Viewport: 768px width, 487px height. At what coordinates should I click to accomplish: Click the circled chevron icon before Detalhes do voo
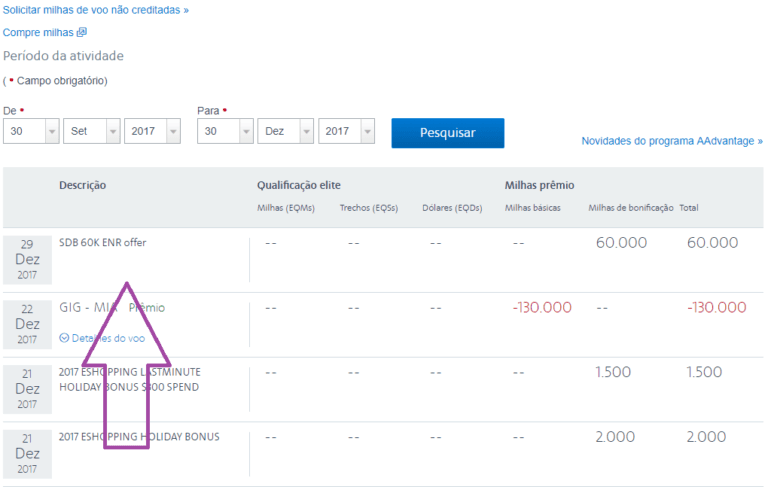click(64, 338)
